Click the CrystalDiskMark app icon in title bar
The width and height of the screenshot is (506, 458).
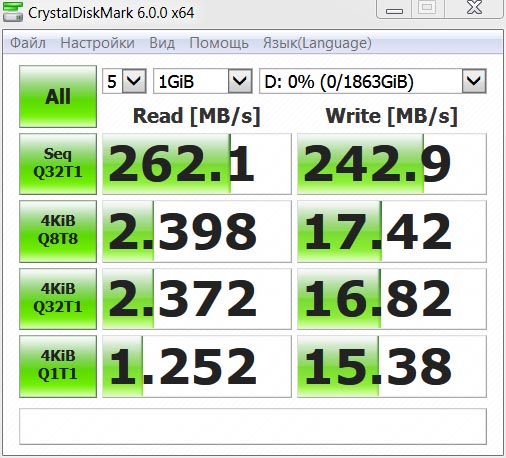pyautogui.click(x=13, y=12)
